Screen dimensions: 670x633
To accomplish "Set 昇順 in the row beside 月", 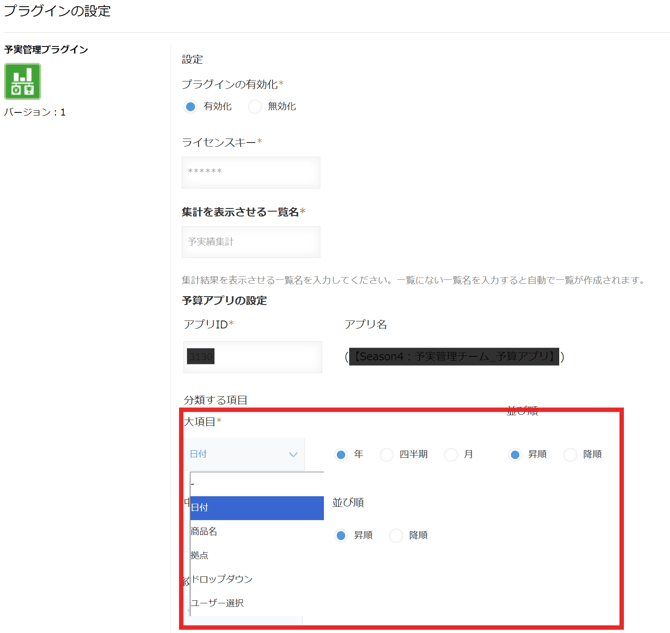I will pos(515,455).
